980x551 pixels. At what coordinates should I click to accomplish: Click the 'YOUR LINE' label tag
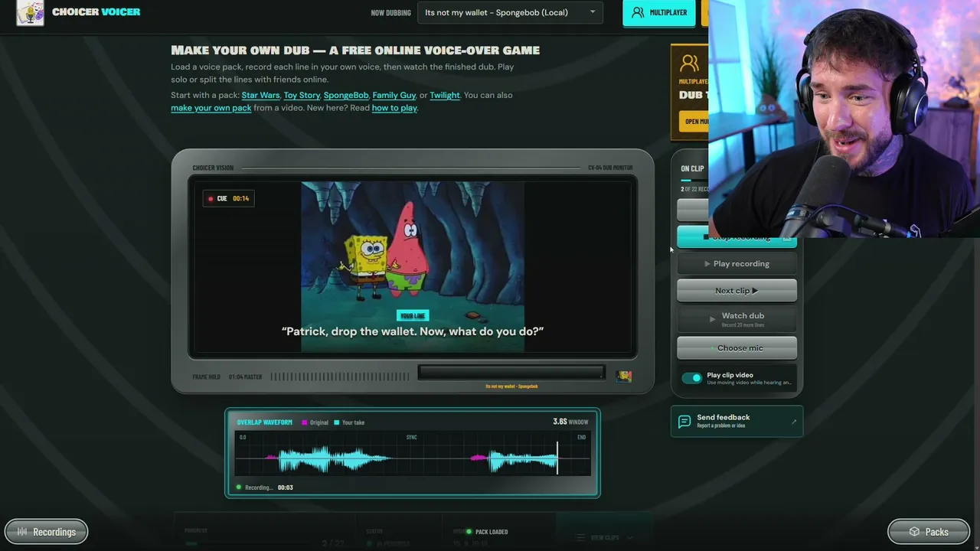(413, 316)
